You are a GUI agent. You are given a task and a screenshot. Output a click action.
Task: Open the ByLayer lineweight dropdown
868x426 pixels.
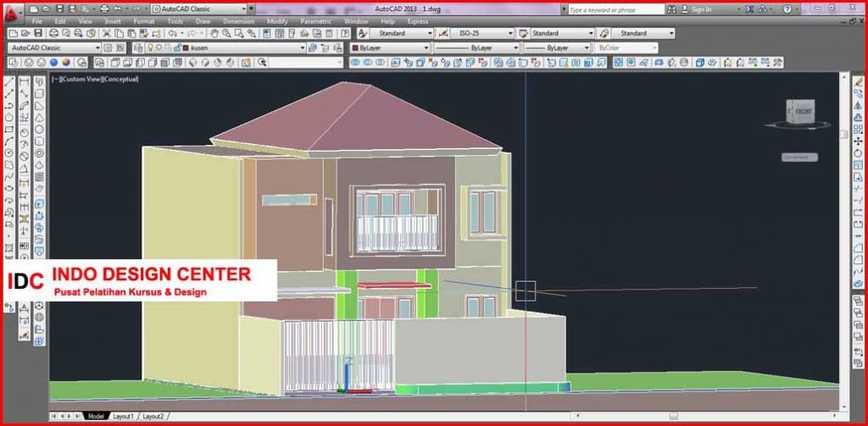pyautogui.click(x=587, y=48)
